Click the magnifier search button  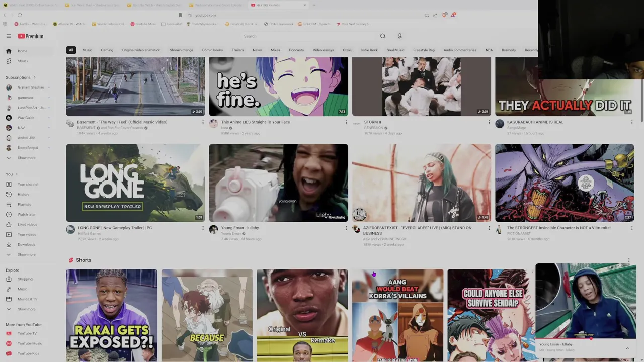[x=383, y=36]
